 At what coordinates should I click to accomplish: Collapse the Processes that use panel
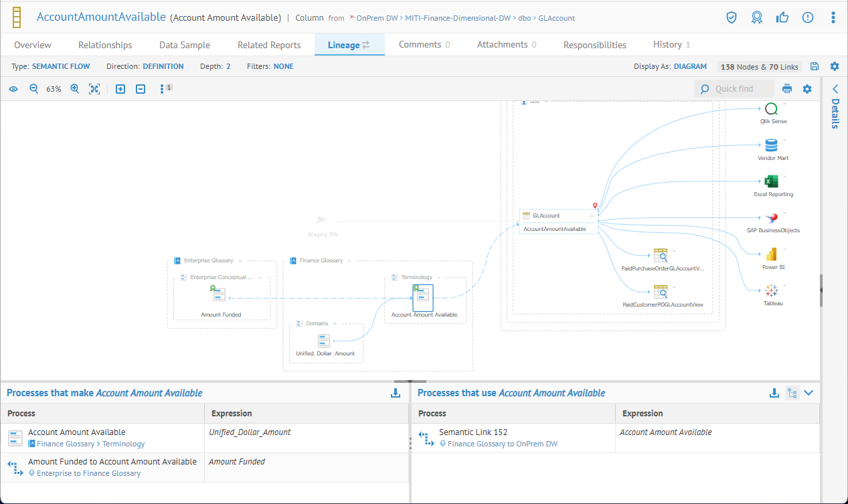pyautogui.click(x=809, y=393)
